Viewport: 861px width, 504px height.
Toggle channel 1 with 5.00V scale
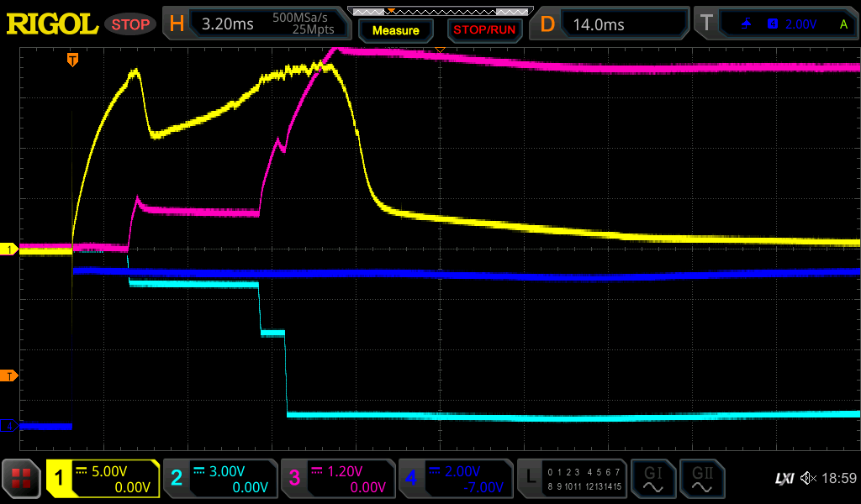pos(103,479)
